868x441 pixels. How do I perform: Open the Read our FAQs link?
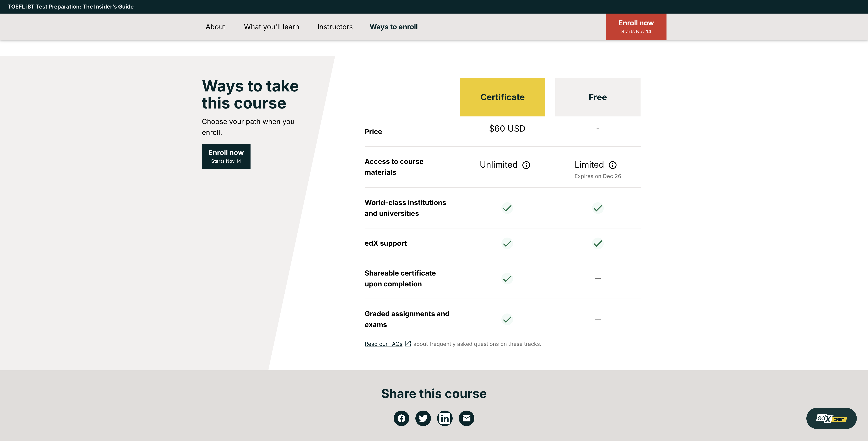(383, 344)
